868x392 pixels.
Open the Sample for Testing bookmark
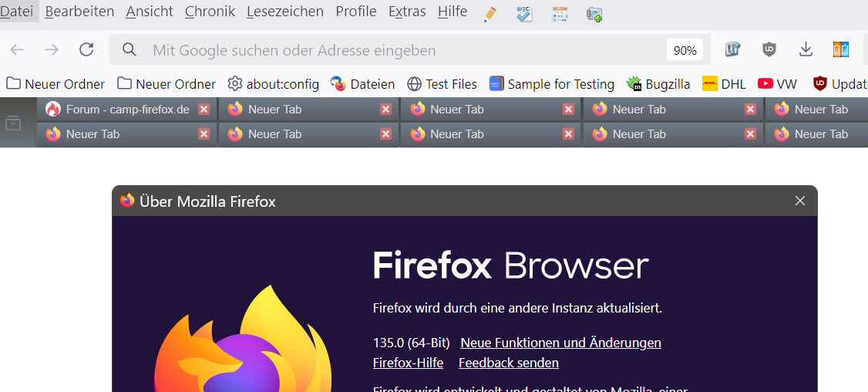click(x=552, y=84)
